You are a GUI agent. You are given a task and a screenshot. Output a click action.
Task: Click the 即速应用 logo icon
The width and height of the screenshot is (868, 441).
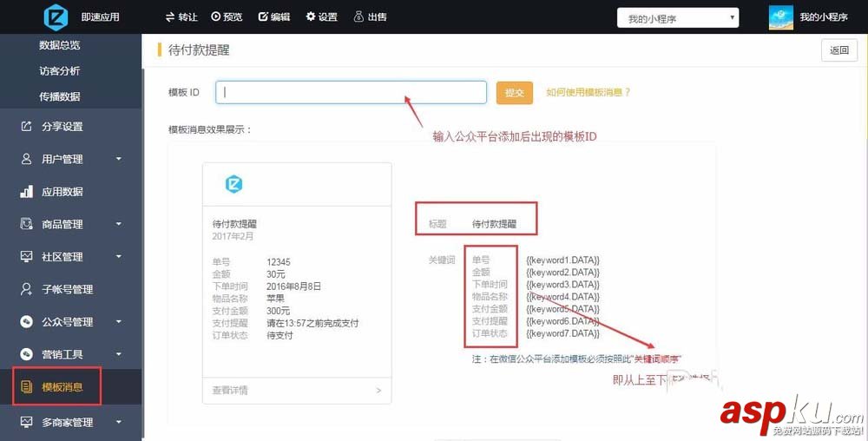coord(56,16)
